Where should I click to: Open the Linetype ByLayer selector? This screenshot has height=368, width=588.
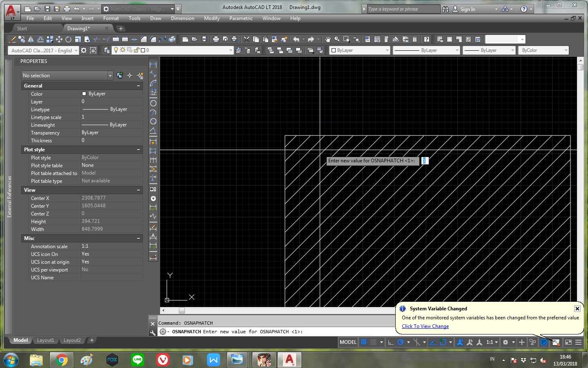tap(426, 50)
